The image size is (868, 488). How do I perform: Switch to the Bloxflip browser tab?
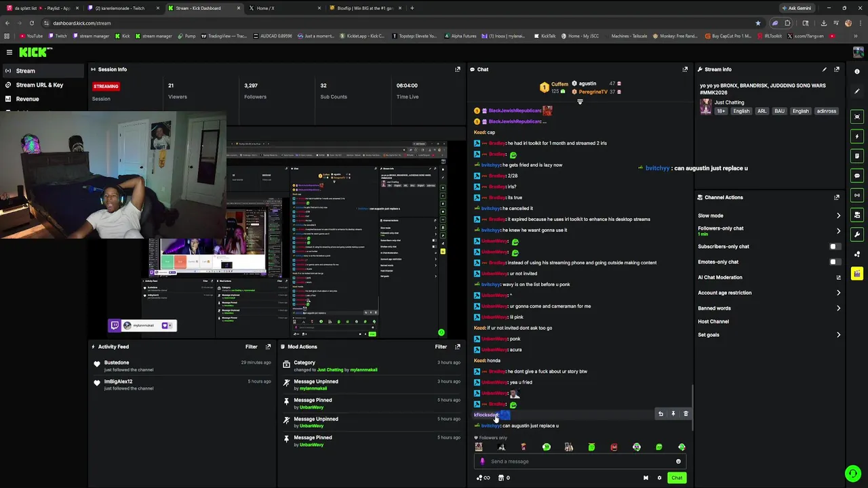(x=365, y=8)
